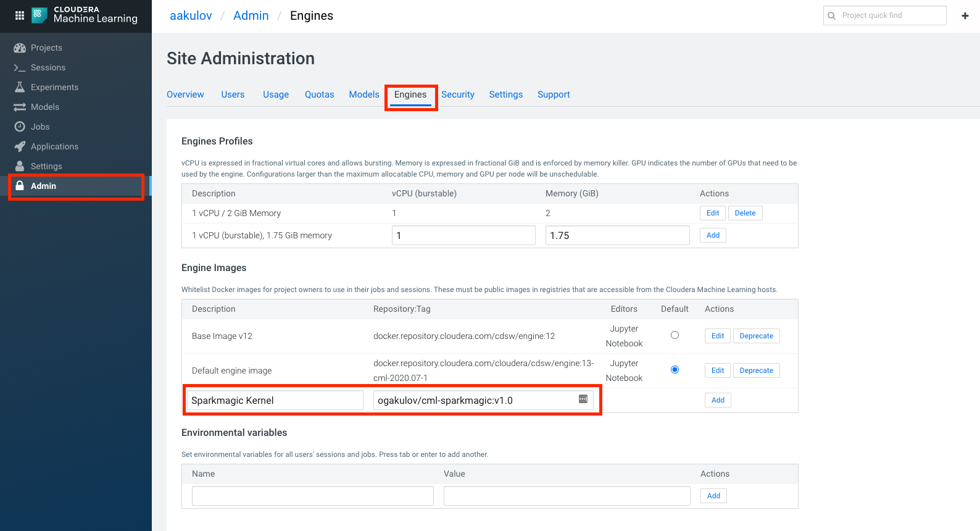Screen dimensions: 980x531
Task: Click Add for Sparkmagic Kernel image
Action: point(718,400)
